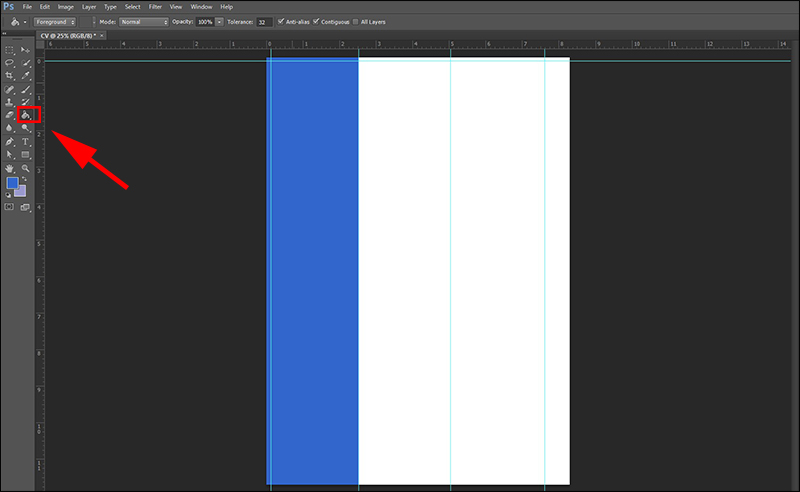Screen dimensions: 800x492
Task: Open the Layer menu
Action: [x=89, y=7]
